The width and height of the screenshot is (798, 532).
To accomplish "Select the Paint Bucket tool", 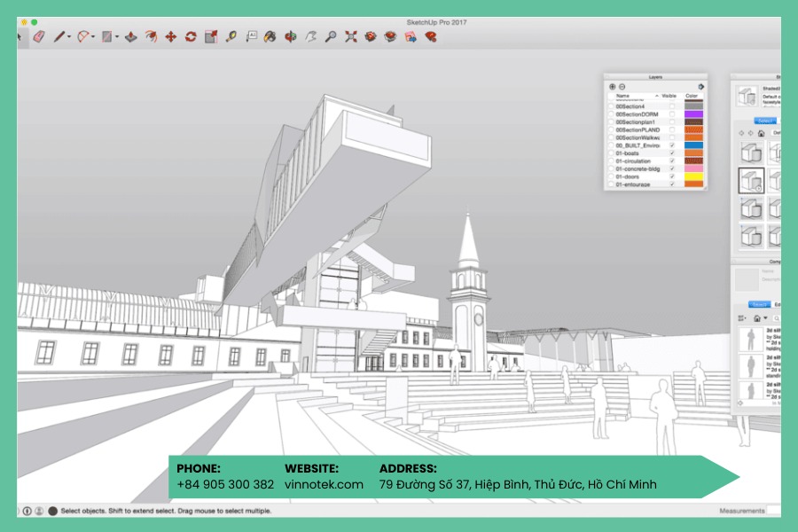I will [270, 36].
